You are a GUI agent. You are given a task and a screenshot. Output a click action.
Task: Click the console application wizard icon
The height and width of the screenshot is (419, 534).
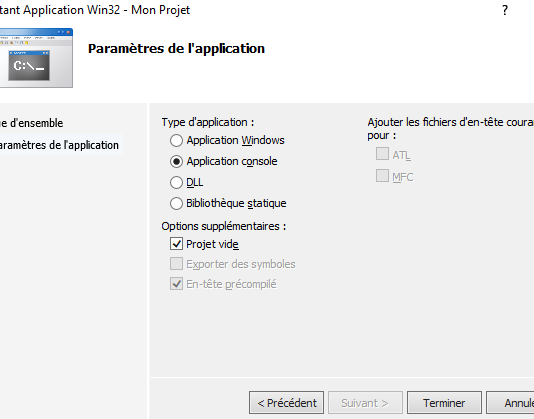pyautogui.click(x=36, y=58)
